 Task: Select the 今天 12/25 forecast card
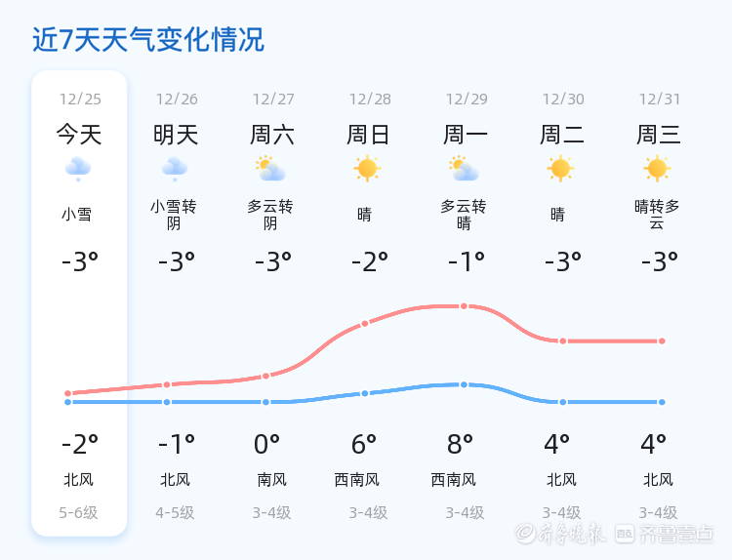coord(79,302)
